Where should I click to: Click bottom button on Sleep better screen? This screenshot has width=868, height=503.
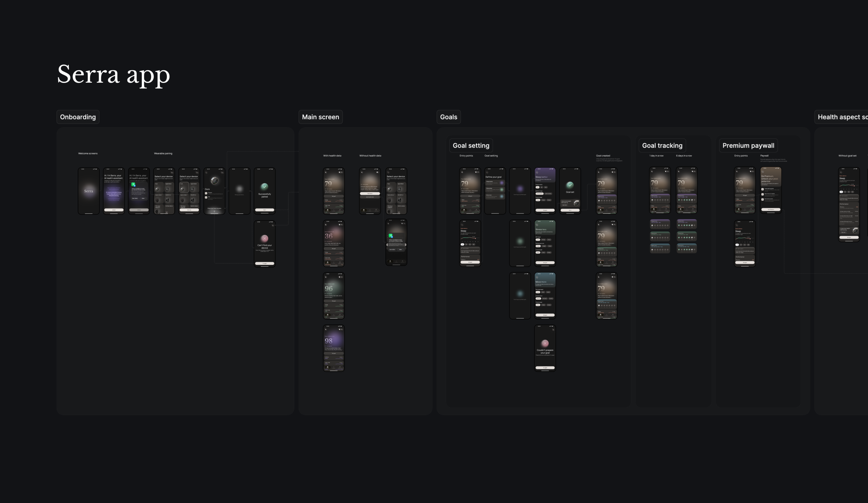point(545,210)
